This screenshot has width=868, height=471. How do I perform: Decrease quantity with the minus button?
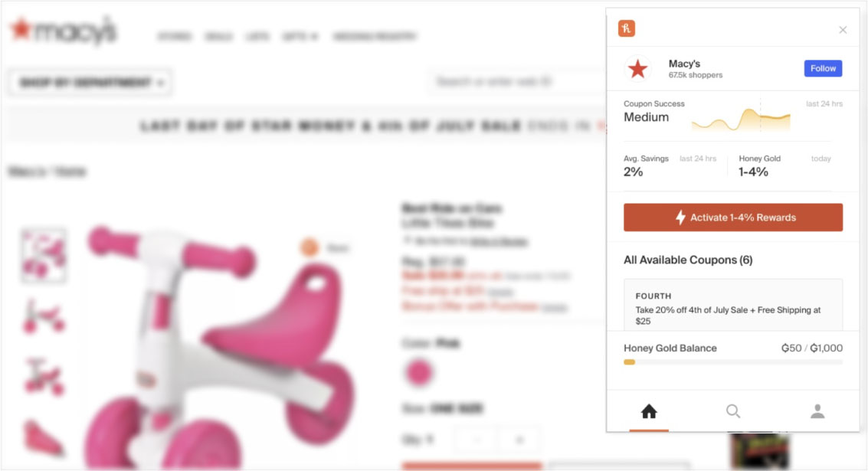476,440
